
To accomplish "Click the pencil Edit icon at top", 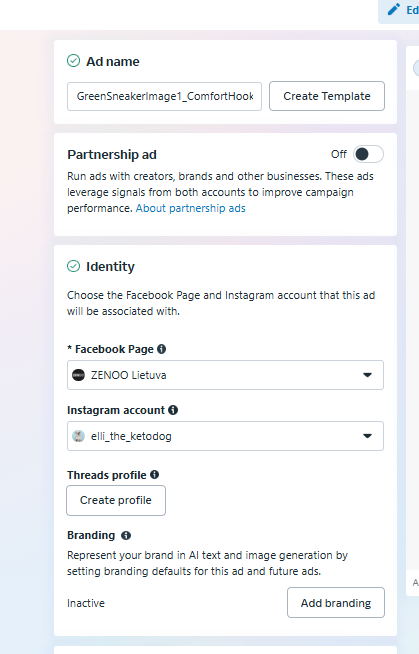I will [x=394, y=9].
